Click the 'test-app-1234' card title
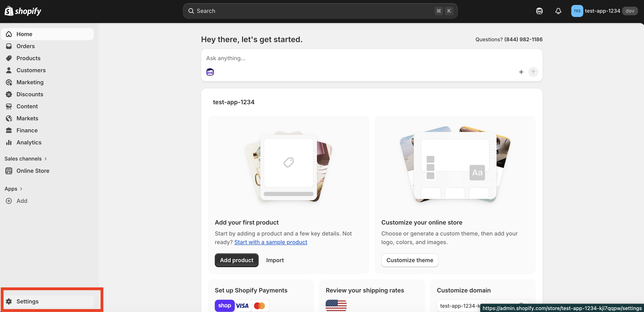 pos(233,102)
